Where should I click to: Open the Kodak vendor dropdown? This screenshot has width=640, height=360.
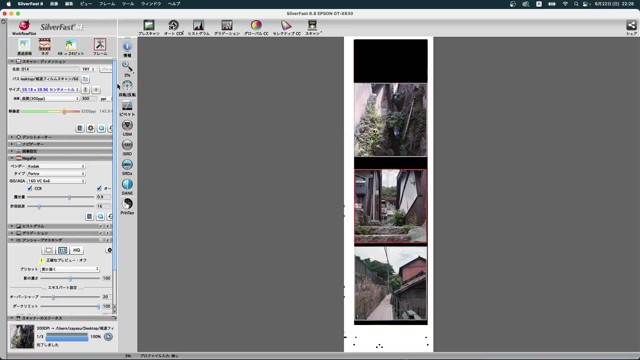click(x=56, y=166)
